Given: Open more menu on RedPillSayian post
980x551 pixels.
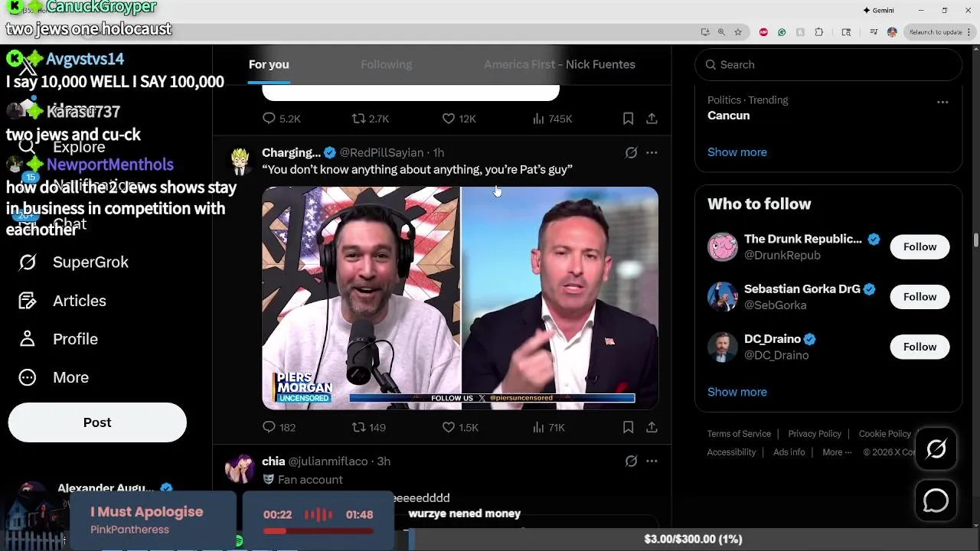Looking at the screenshot, I should (x=652, y=153).
